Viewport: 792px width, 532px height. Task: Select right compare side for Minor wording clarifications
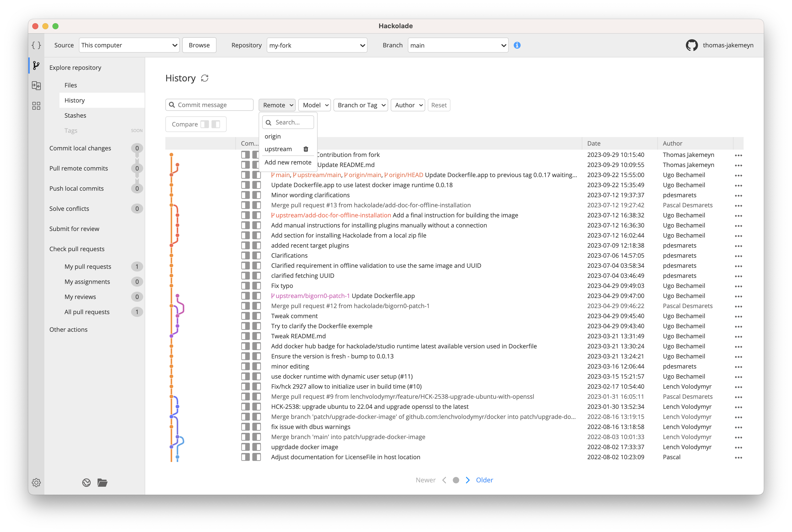[x=257, y=195]
